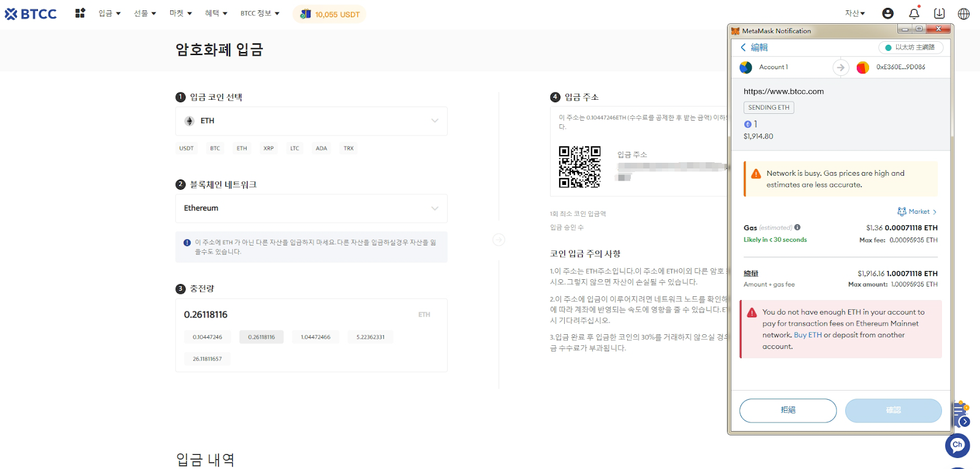Open the 마켓 menu
Viewport: 980px width, 469px height.
pos(181,13)
